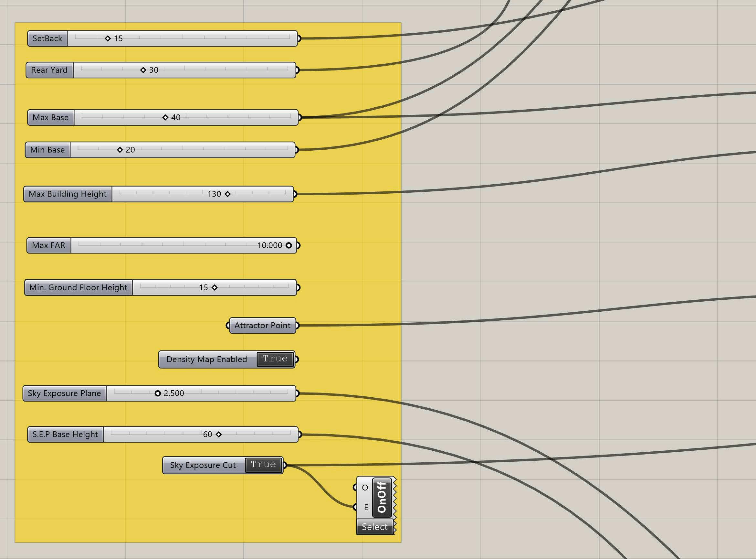
Task: Select the Rear Yard slider name label
Action: [x=50, y=70]
